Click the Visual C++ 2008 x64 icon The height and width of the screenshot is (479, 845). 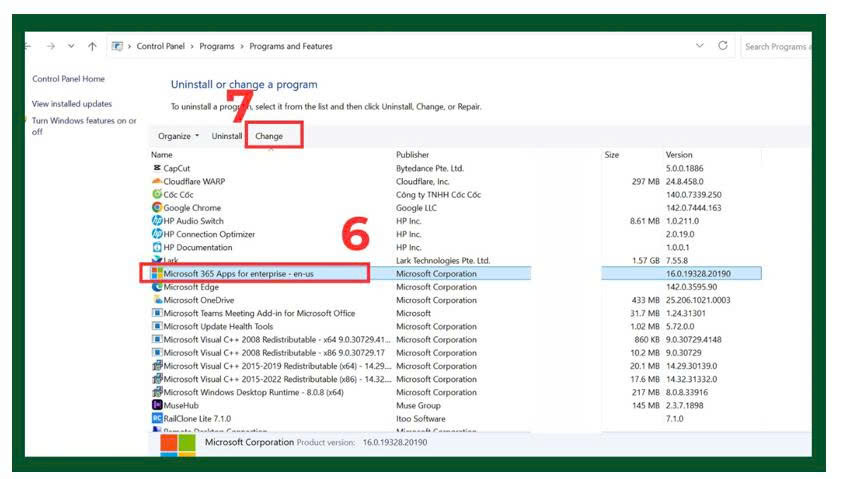[x=157, y=339]
